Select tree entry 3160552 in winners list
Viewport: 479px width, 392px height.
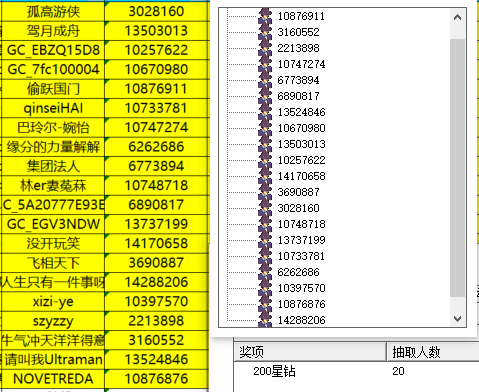pos(298,32)
